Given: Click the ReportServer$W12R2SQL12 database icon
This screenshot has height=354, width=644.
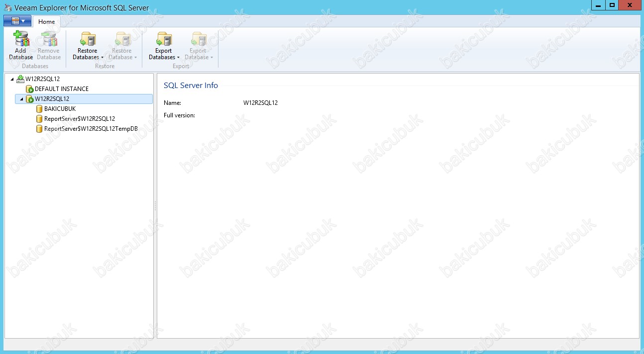Looking at the screenshot, I should pyautogui.click(x=39, y=119).
